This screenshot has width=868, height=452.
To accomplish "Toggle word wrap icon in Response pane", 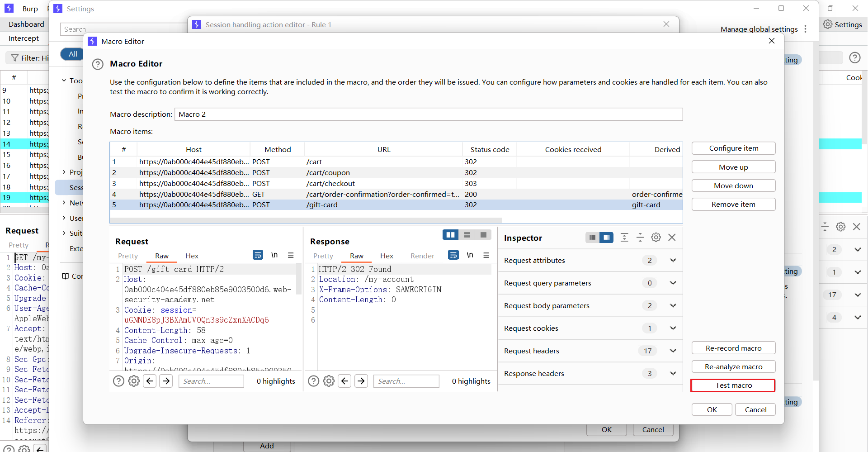I will 453,255.
